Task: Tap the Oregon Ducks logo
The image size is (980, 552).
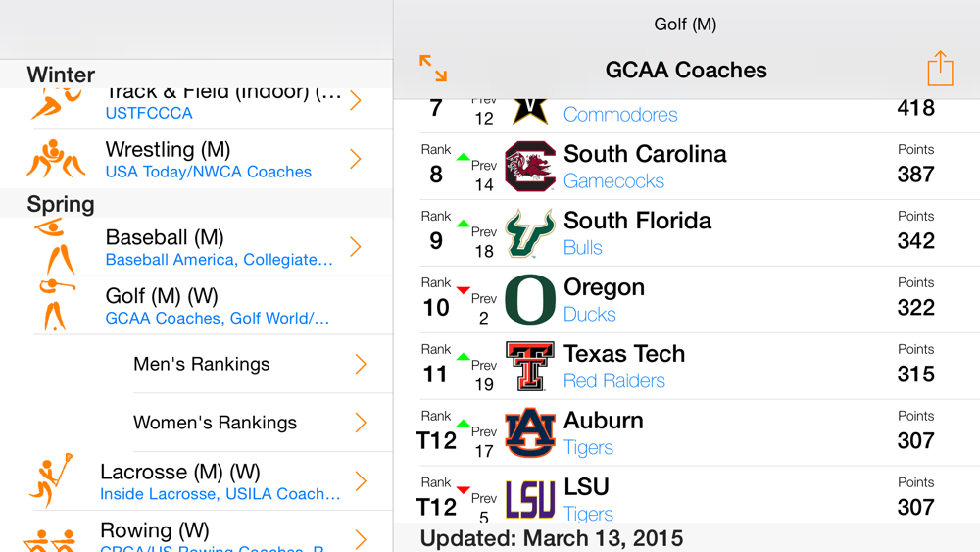Action: (530, 300)
